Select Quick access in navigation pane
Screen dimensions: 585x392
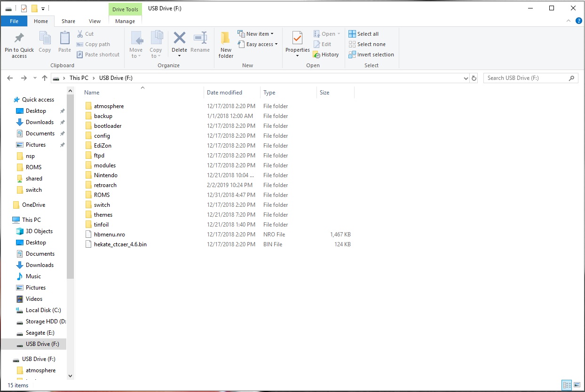click(38, 100)
